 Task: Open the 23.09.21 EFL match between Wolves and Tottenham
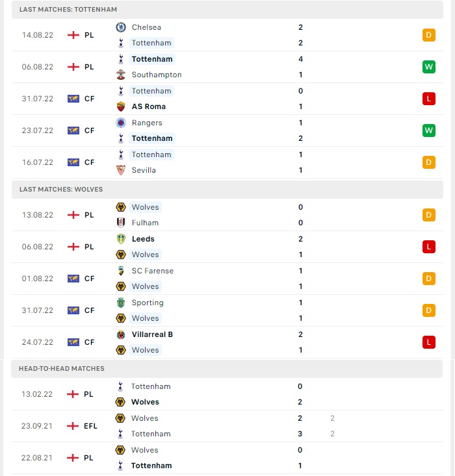pos(227,426)
